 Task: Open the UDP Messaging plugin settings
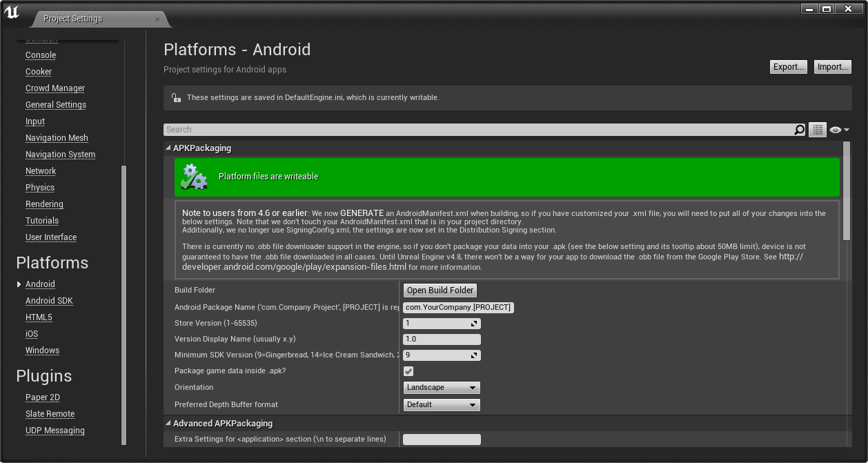55,431
